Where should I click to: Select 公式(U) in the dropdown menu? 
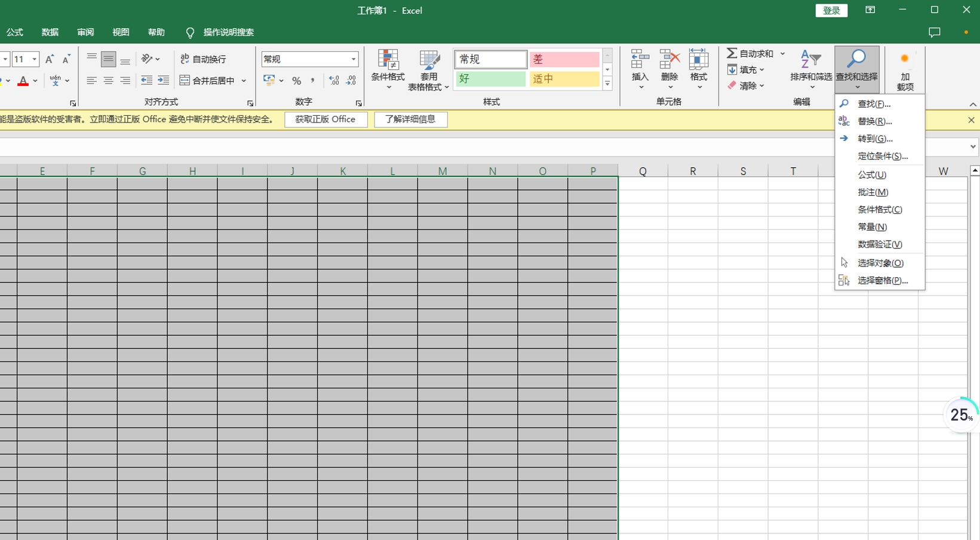pos(880,175)
